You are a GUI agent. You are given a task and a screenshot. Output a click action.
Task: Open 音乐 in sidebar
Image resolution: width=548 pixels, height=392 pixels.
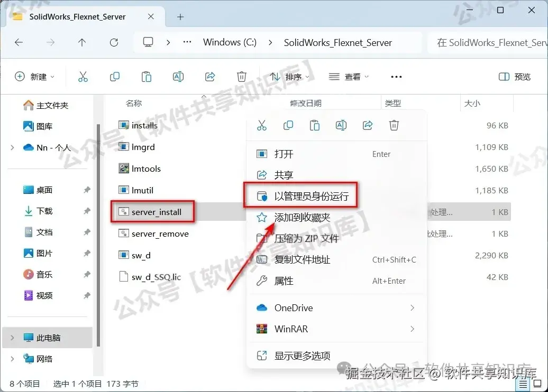(38, 274)
